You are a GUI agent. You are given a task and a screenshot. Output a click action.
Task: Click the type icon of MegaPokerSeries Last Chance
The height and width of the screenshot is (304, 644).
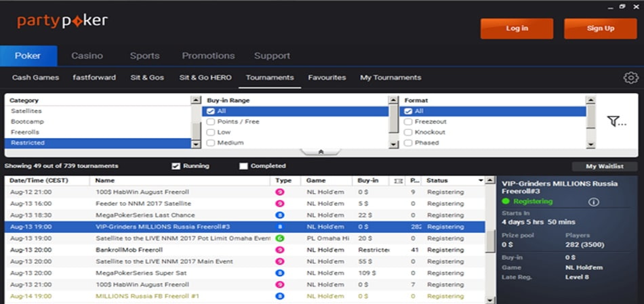[280, 215]
